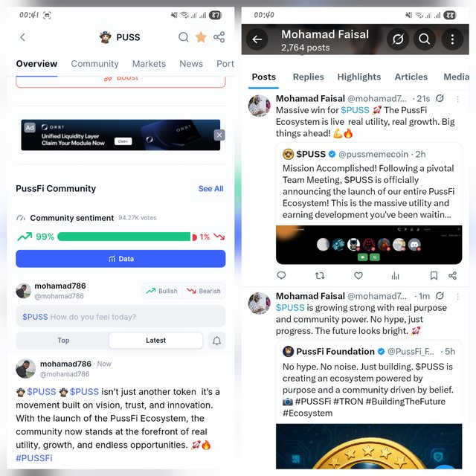Close the ORBT ad banner

click(x=219, y=135)
